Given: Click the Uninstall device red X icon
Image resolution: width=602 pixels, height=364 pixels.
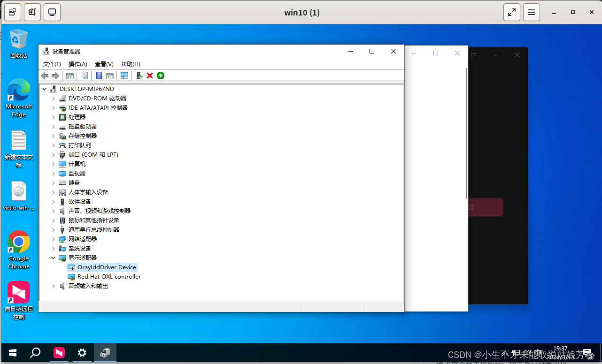Looking at the screenshot, I should pyautogui.click(x=149, y=76).
